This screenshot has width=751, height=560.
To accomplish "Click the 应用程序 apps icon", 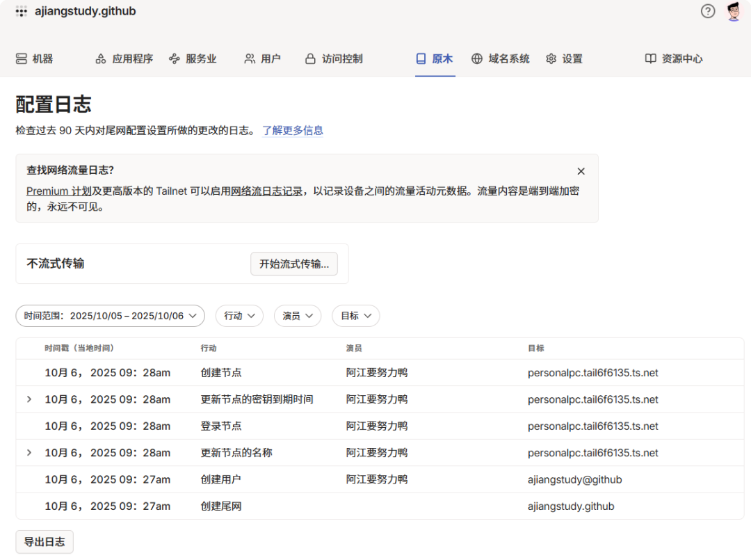I will 101,59.
